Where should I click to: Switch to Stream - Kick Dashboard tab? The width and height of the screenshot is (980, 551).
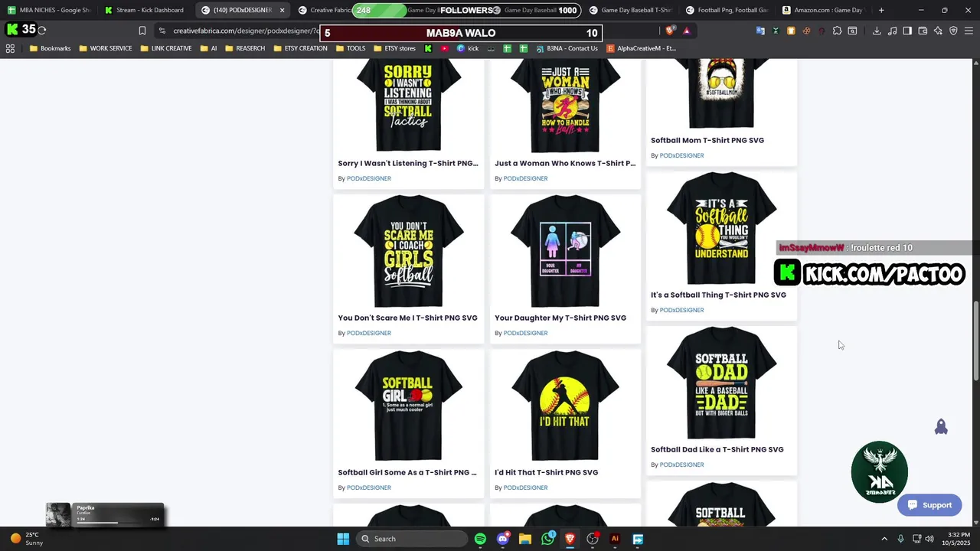coord(144,10)
